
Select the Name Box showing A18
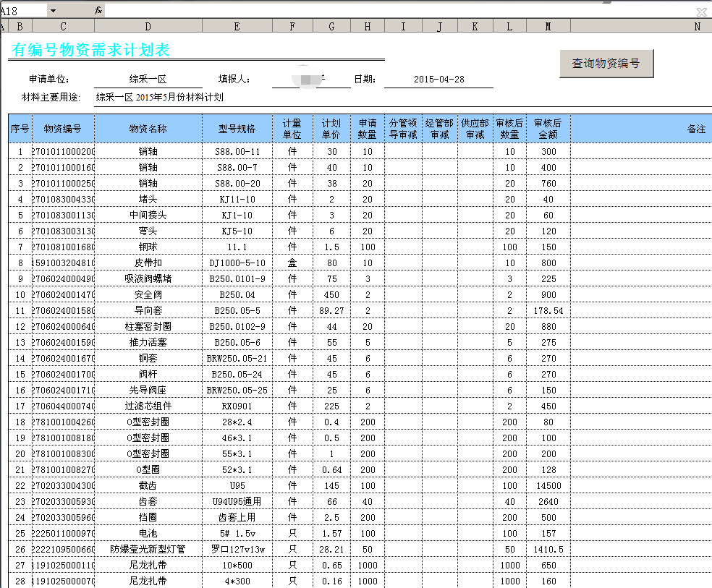coord(22,11)
